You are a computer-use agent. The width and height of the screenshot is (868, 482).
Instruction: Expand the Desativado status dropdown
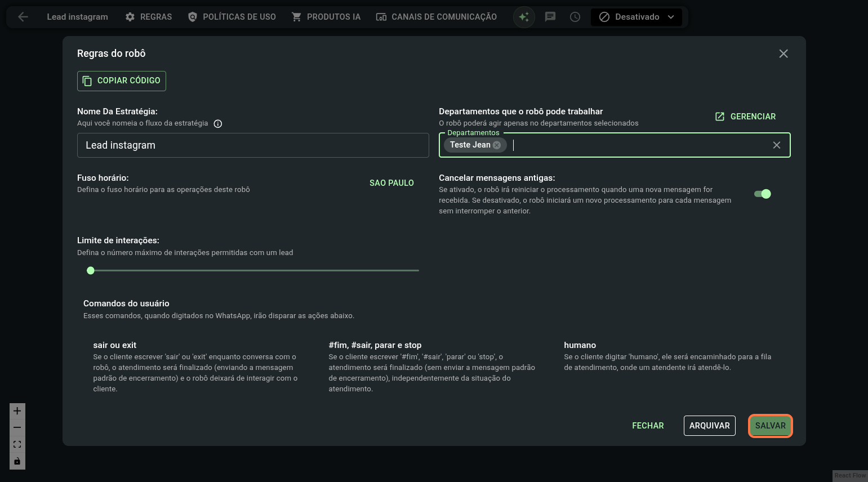click(x=636, y=17)
